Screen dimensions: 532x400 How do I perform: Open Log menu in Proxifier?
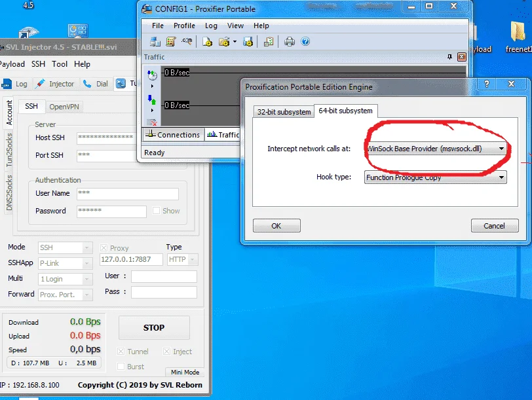[211, 26]
